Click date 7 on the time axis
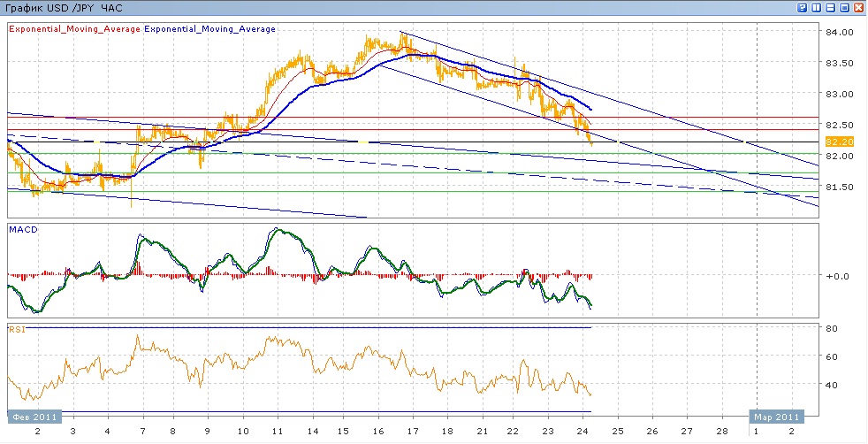This screenshot has width=868, height=444. pyautogui.click(x=143, y=432)
